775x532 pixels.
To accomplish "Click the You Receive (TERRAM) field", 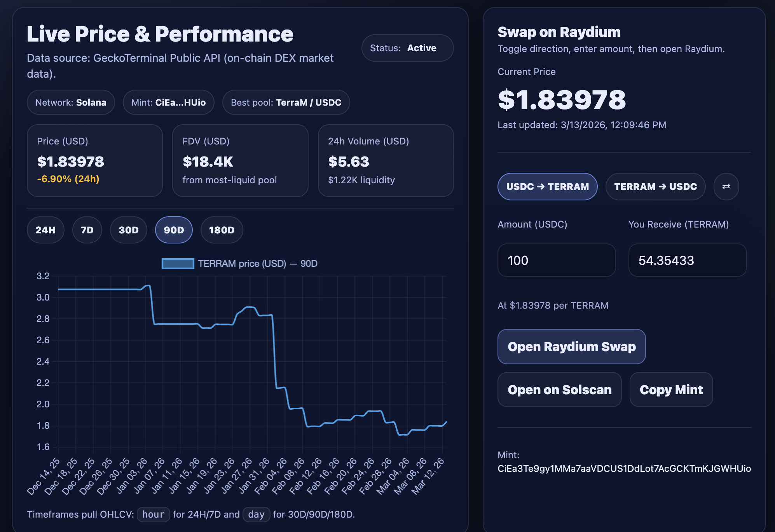I will coord(687,260).
